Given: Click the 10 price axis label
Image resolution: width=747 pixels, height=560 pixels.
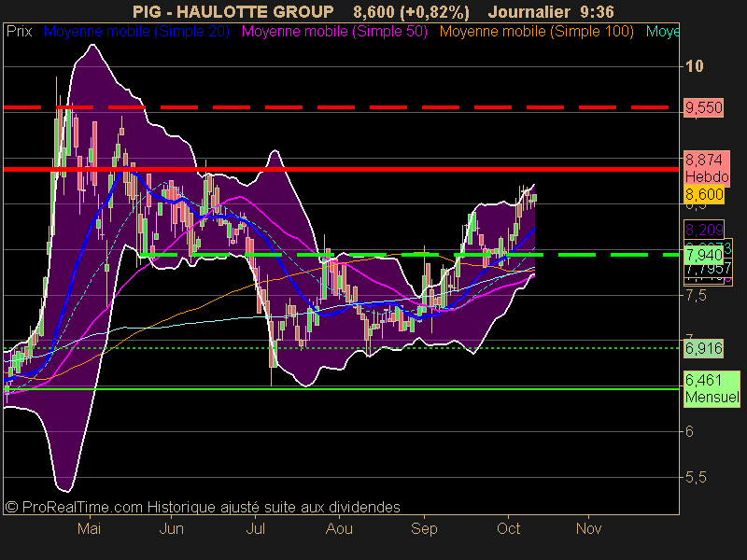Looking at the screenshot, I should point(694,66).
